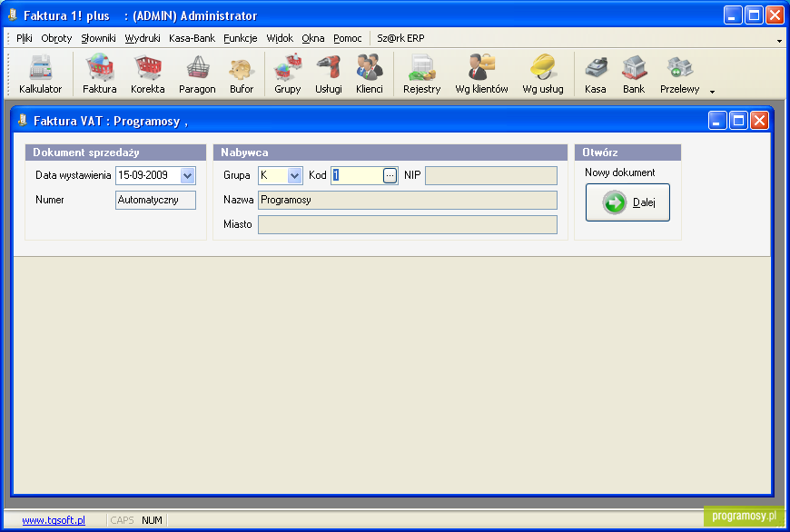Create a new Faktura invoice

tap(100, 74)
